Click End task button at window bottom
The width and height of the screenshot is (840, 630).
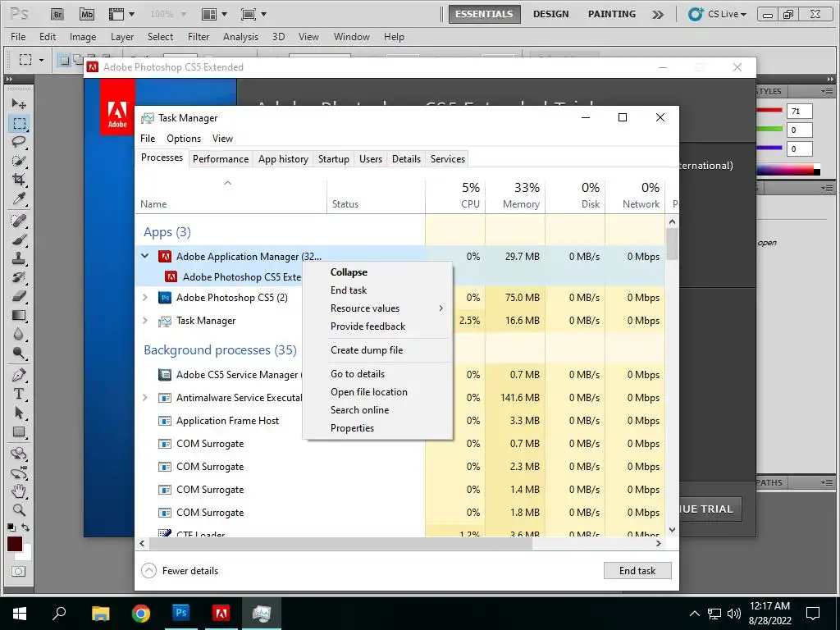click(x=637, y=571)
